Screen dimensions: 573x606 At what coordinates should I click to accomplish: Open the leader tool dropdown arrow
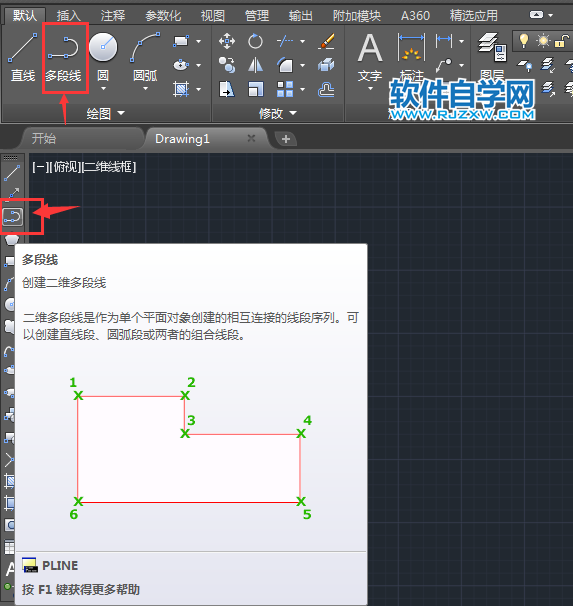(x=462, y=65)
